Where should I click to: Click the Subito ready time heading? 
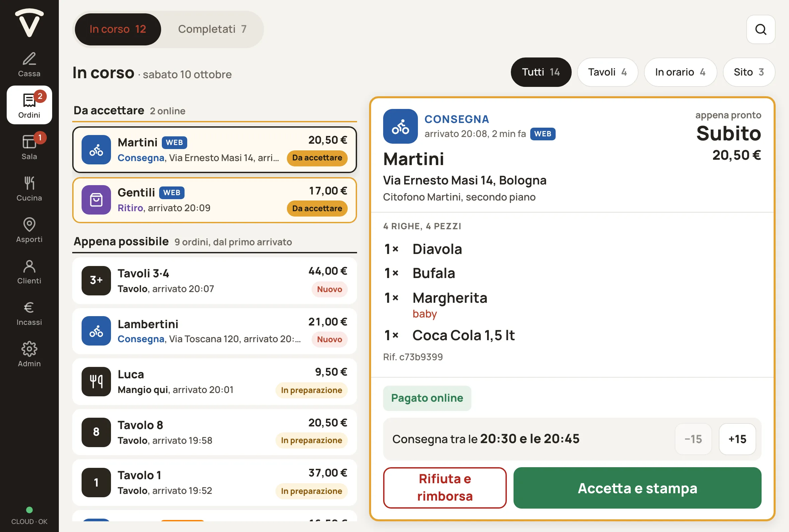(x=728, y=133)
